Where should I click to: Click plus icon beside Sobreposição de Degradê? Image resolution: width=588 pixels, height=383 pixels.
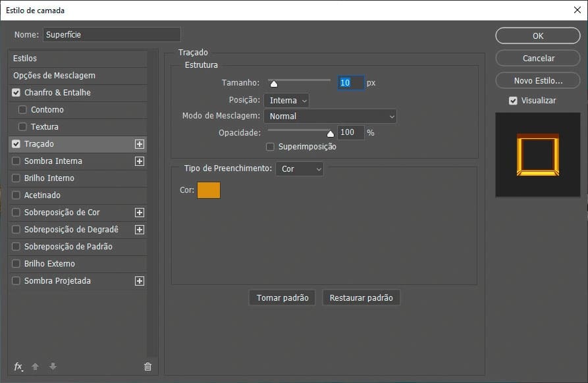[x=139, y=230]
